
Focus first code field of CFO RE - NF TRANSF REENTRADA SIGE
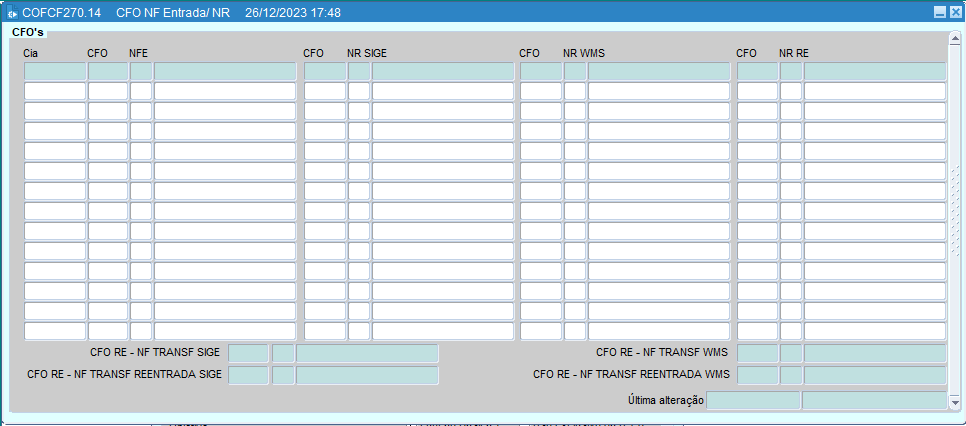(x=248, y=375)
